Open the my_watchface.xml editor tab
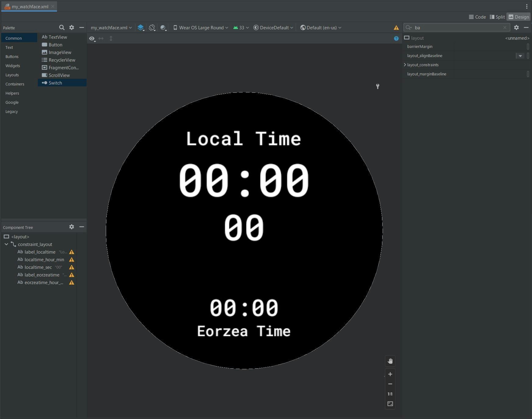Screen dimensions: 532x419 click(30, 6)
